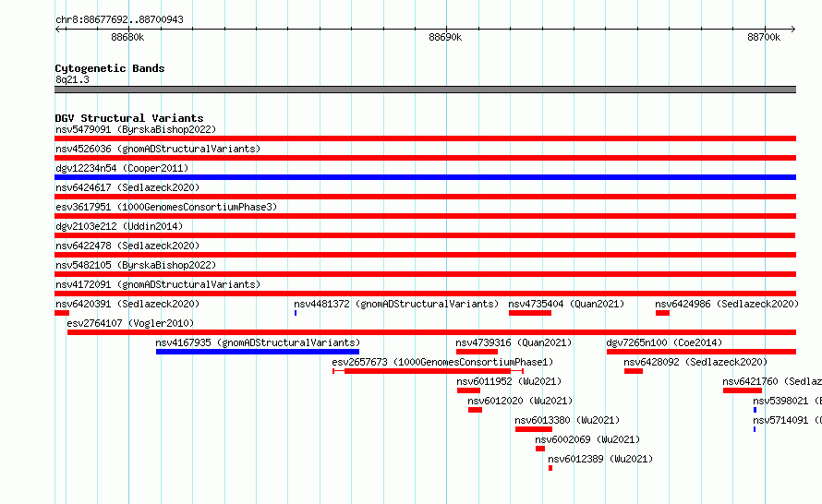Click nsv6422478 (Sedlazeck2020) label
This screenshot has width=822, height=504.
tap(127, 246)
